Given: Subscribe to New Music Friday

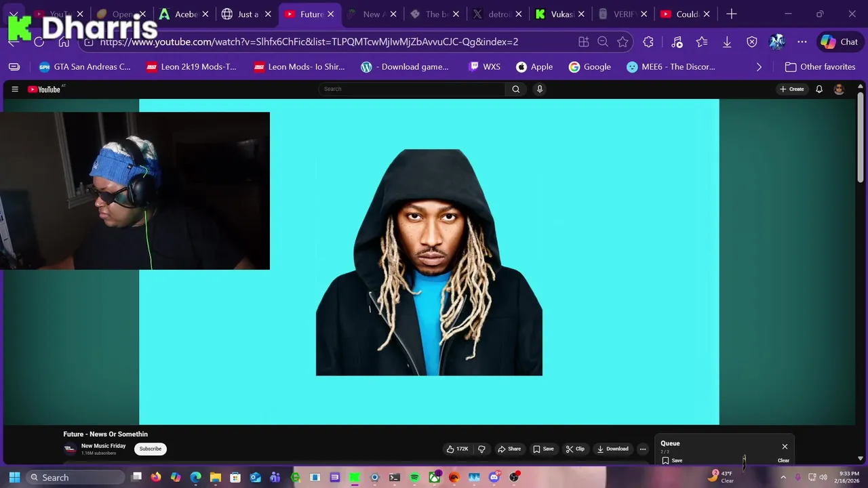Looking at the screenshot, I should [x=151, y=449].
